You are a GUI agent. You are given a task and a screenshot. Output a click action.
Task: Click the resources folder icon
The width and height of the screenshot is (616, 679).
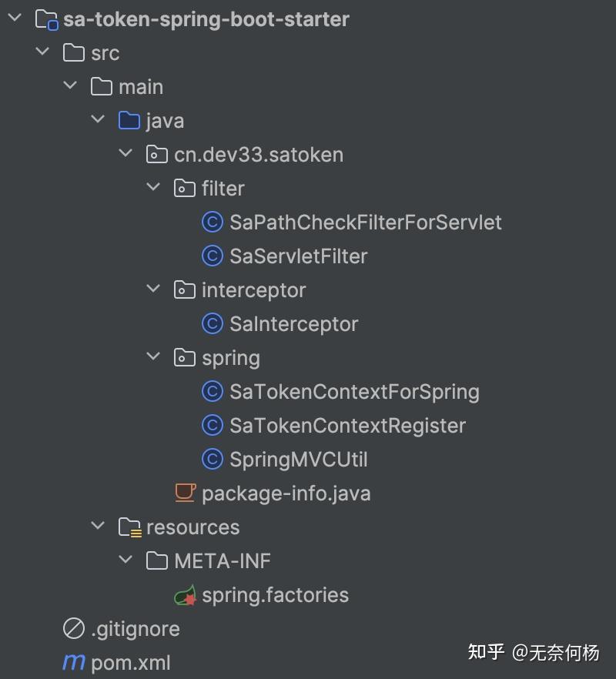pyautogui.click(x=129, y=527)
